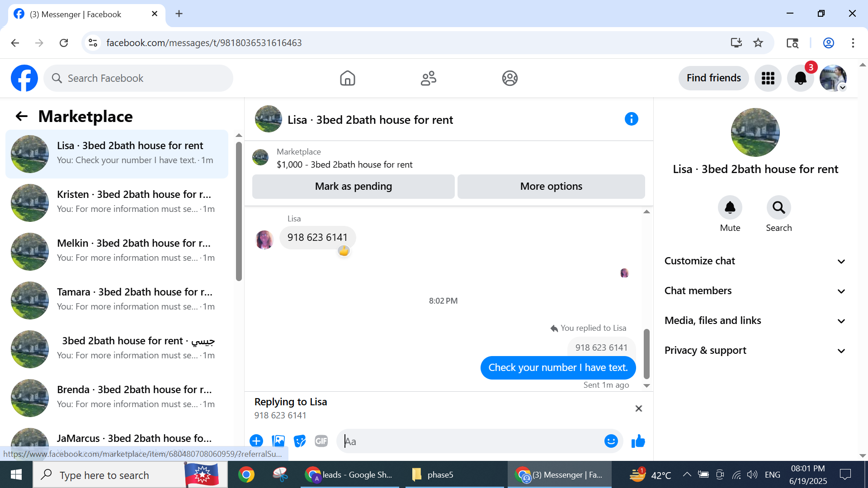The width and height of the screenshot is (868, 488).
Task: Choose a GIF
Action: tap(321, 441)
